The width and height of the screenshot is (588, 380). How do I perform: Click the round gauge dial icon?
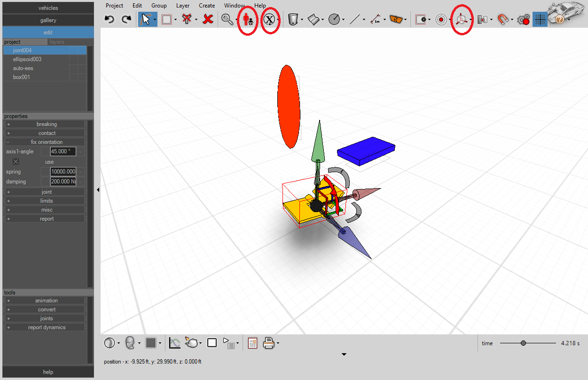click(334, 19)
